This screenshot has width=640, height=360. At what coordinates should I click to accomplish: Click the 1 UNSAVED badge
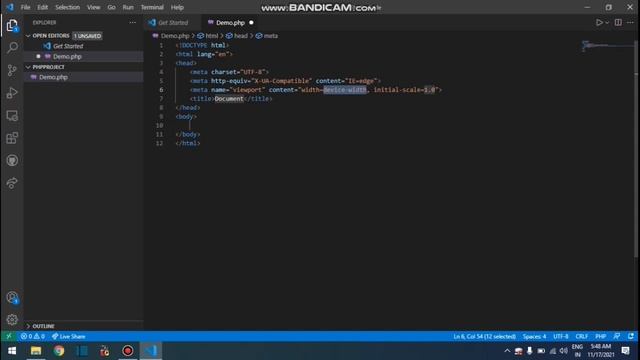coord(87,36)
